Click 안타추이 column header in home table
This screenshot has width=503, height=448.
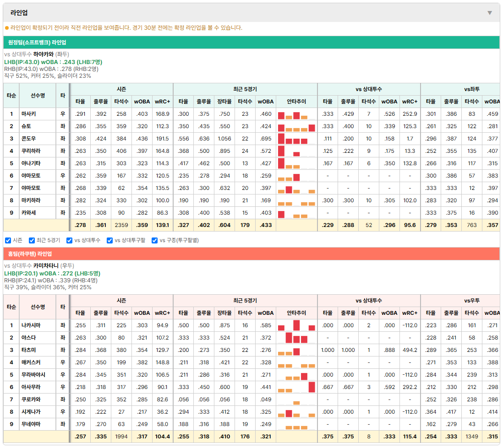tap(296, 313)
